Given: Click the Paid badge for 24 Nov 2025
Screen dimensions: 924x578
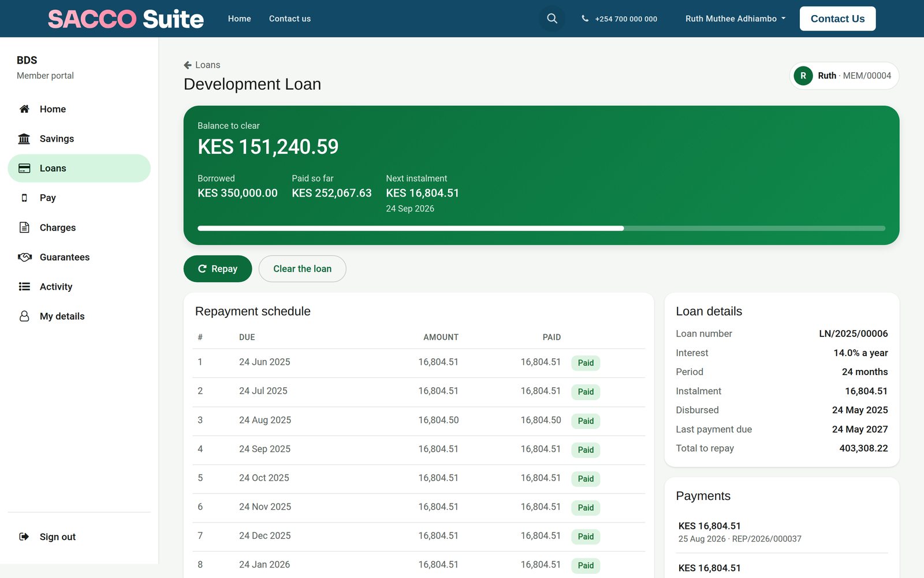Looking at the screenshot, I should pyautogui.click(x=586, y=507).
